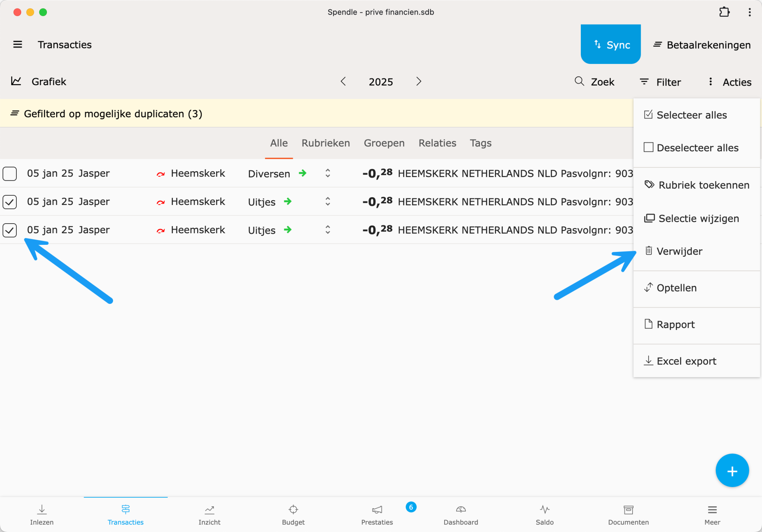Uncheck the second transaction row checkbox

pyautogui.click(x=10, y=202)
